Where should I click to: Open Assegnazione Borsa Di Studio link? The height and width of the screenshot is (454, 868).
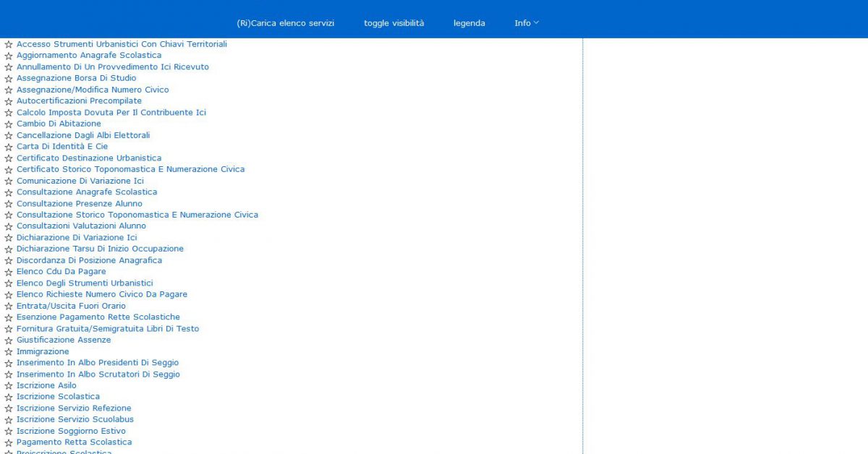(x=76, y=78)
